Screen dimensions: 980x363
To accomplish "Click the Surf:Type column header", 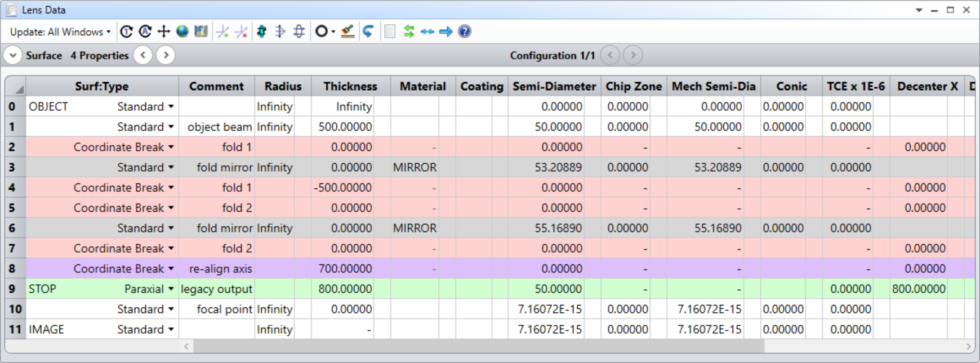I will click(102, 86).
